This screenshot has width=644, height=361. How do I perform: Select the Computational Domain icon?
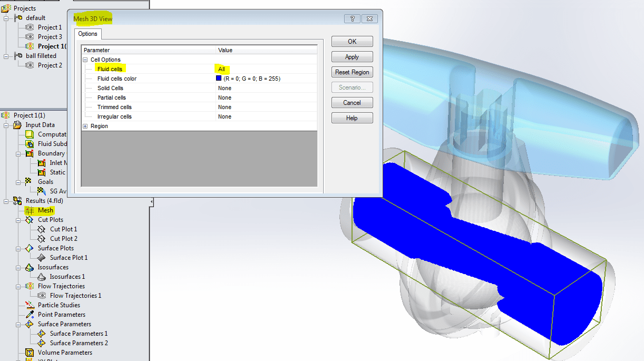[30, 134]
